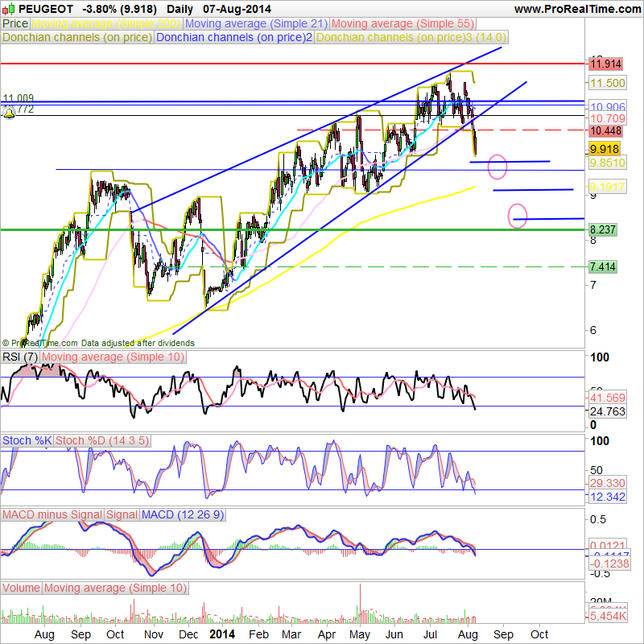Screen dimensions: 644x644
Task: Select the MACD (12 26 9) label
Action: click(183, 514)
